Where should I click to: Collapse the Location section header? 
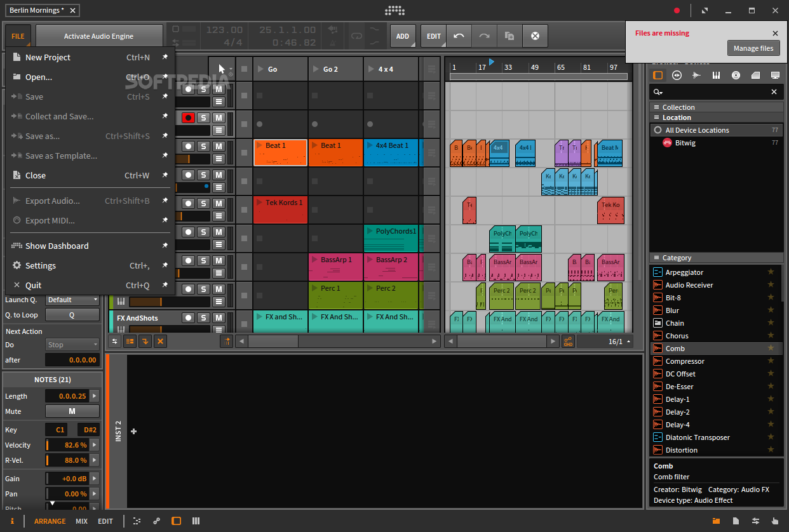[x=715, y=117]
